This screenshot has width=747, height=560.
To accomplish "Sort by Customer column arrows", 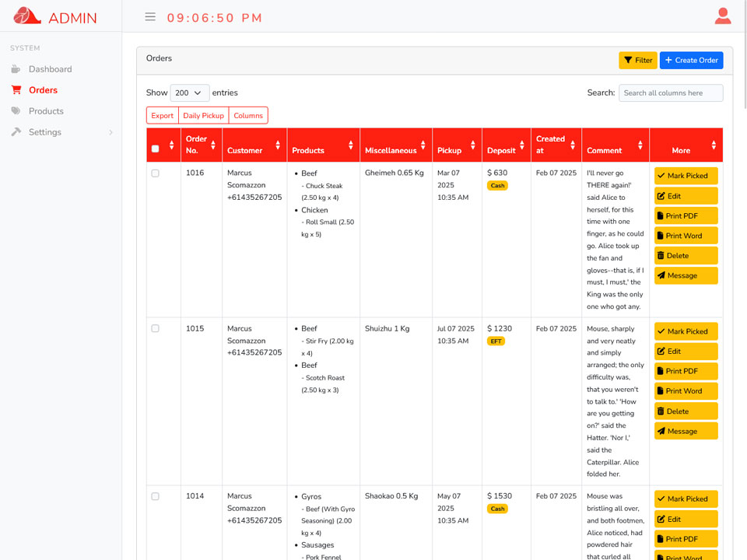I will pos(278,145).
